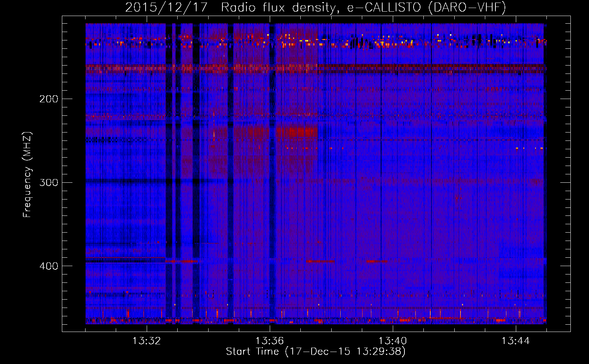Click the 13:44 time tick label
This screenshot has height=364, width=589.
pos(516,341)
